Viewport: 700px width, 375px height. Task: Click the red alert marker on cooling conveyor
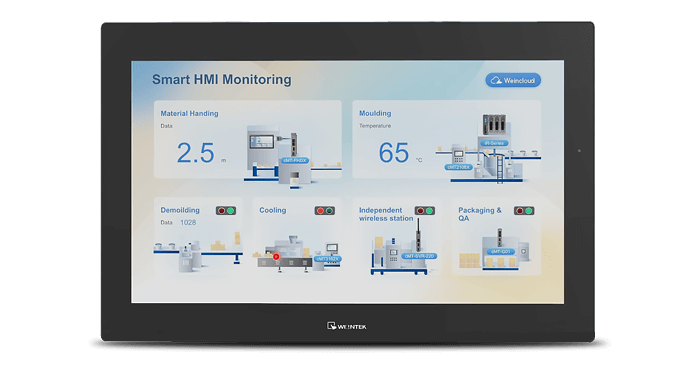tap(276, 257)
